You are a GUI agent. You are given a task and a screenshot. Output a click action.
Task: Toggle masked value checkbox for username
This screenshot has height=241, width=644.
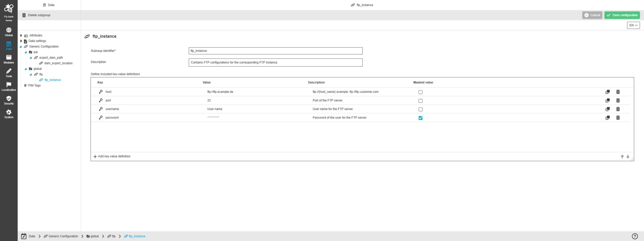click(x=420, y=109)
